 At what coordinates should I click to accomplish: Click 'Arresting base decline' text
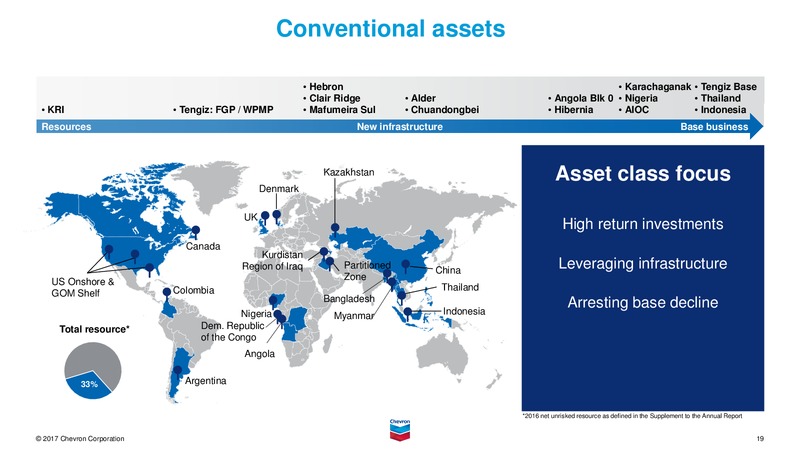(x=643, y=303)
